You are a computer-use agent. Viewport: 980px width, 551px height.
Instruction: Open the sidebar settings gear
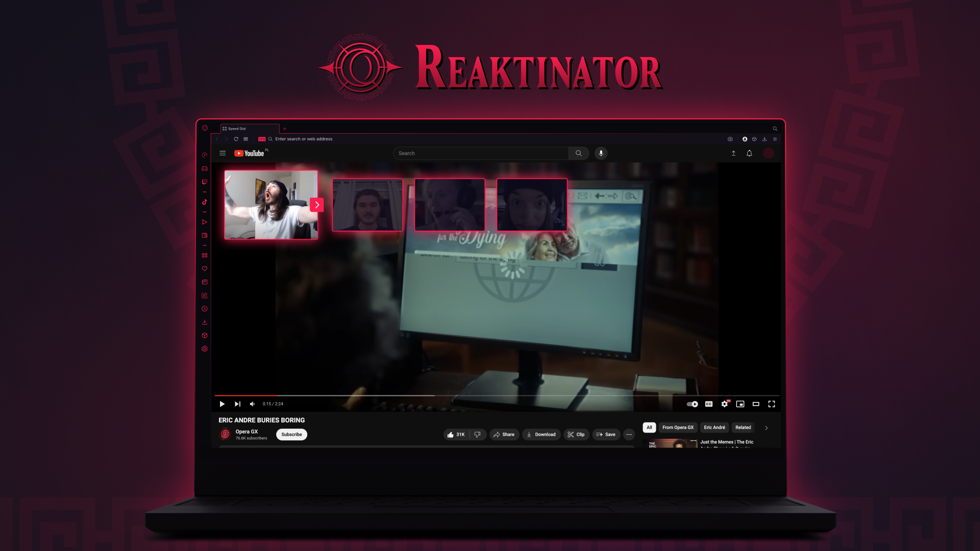pyautogui.click(x=205, y=349)
